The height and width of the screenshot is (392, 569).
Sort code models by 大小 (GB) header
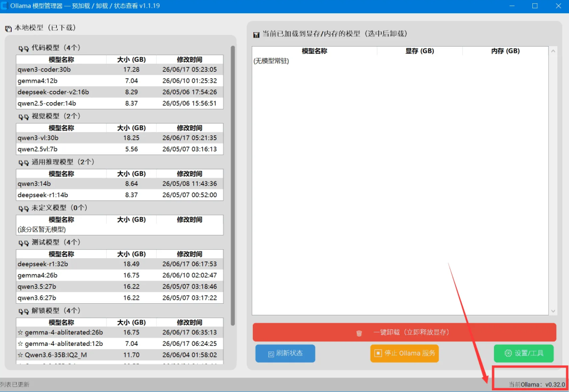(131, 60)
